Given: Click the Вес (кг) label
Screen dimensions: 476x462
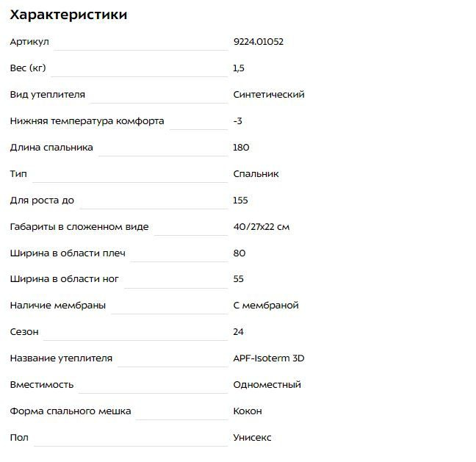Looking at the screenshot, I should tap(28, 68).
